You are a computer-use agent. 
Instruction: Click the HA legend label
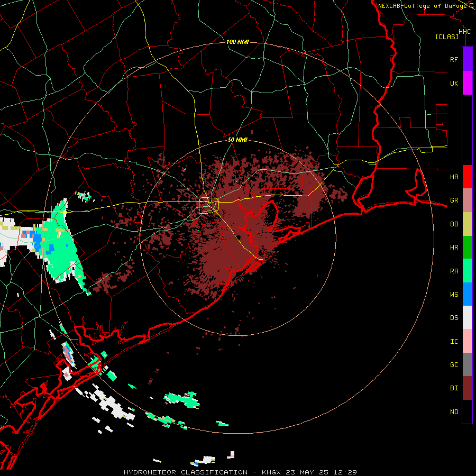[x=454, y=177]
